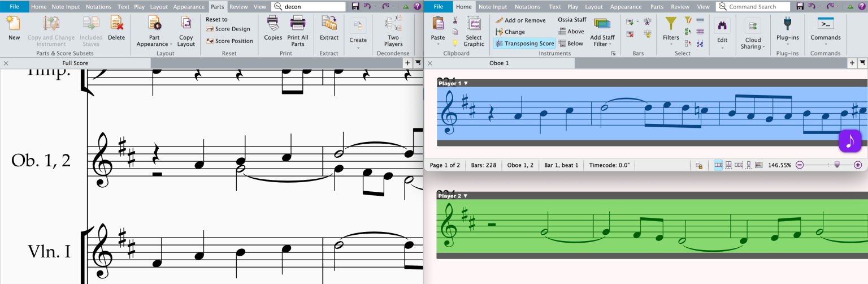Click the zoom slider handle
This screenshot has width=868, height=284.
tap(837, 165)
